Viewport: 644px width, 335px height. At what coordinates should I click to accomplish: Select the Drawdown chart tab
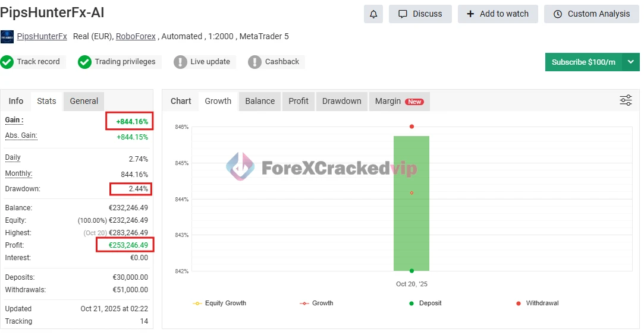pos(342,101)
